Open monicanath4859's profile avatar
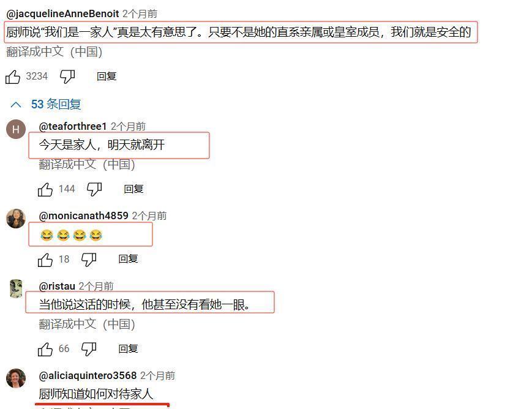 tap(16, 219)
